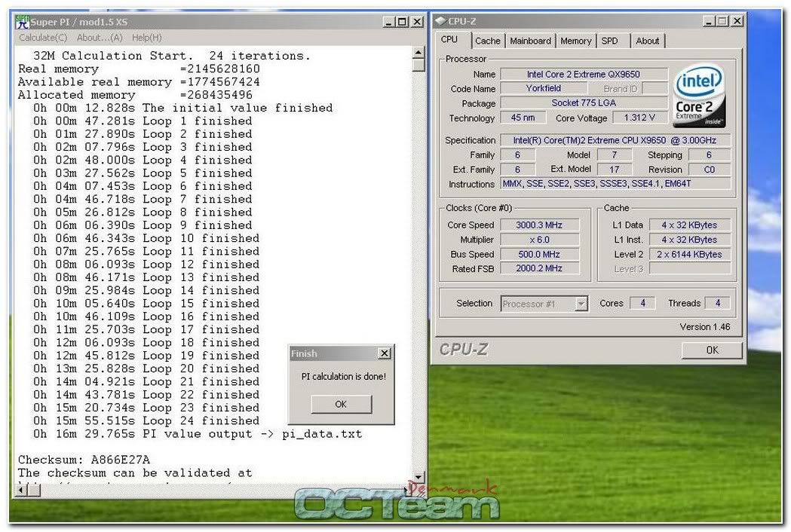The height and width of the screenshot is (532, 791).
Task: Minimize the Super PI window
Action: click(x=388, y=22)
